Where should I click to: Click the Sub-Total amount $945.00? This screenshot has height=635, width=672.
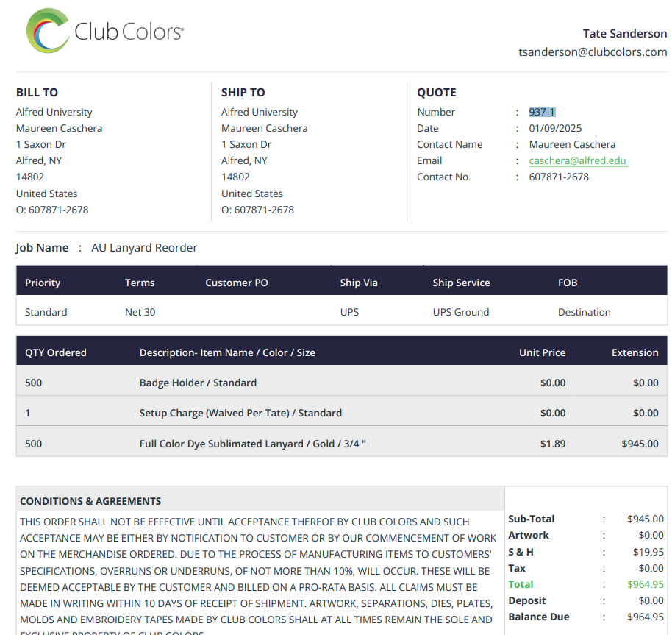click(646, 519)
